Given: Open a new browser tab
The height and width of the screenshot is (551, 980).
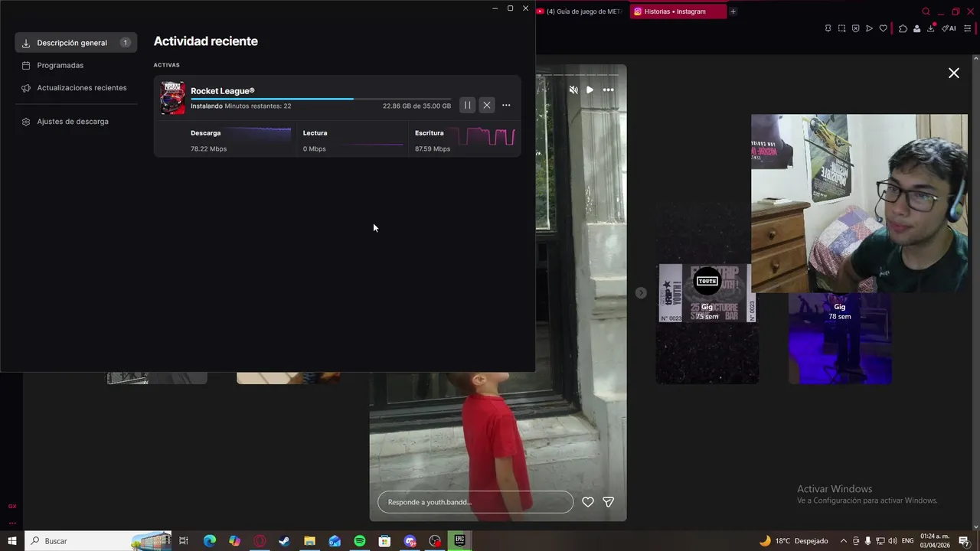Looking at the screenshot, I should pos(733,11).
